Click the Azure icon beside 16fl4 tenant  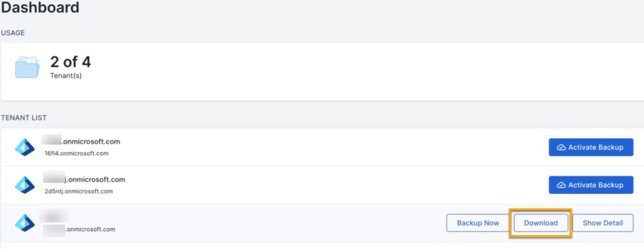point(25,147)
